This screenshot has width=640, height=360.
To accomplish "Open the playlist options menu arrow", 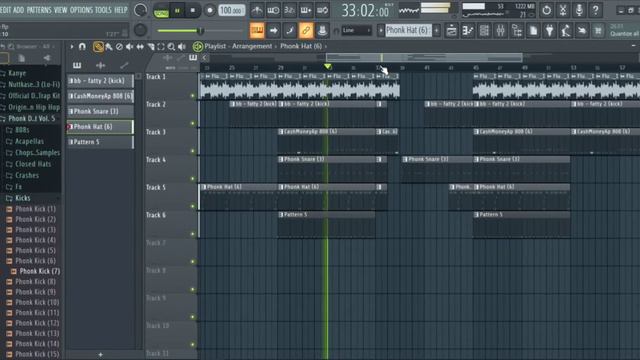I will click(x=72, y=47).
